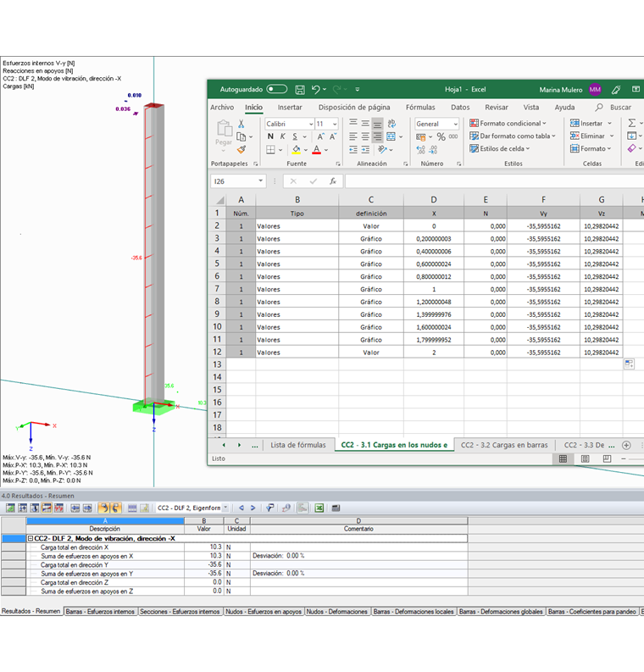Open 'Nudos - Esfuerzos en apoyos' tab

[264, 612]
